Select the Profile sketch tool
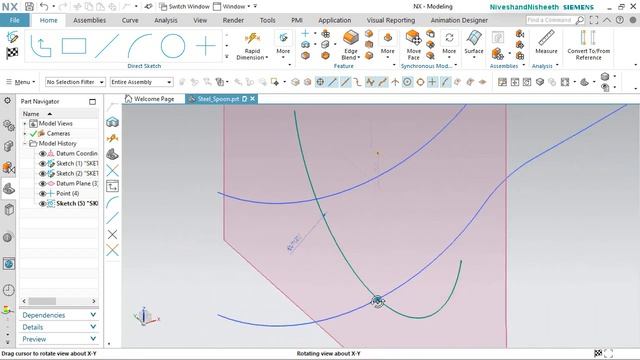This screenshot has width=640, height=360. [x=41, y=46]
